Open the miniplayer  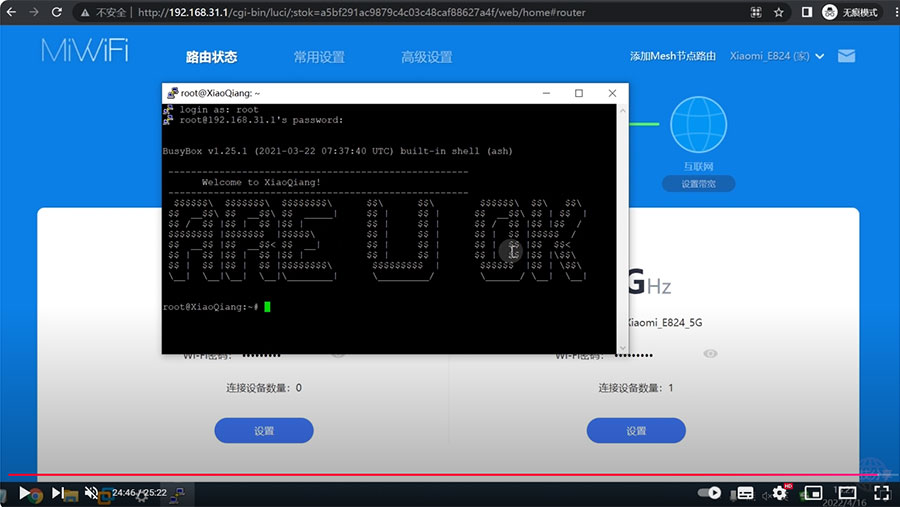[813, 493]
